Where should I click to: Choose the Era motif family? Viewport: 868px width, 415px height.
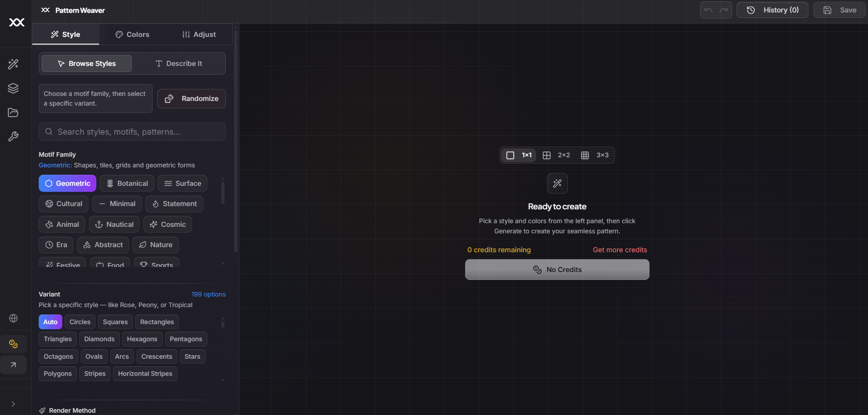tap(56, 245)
